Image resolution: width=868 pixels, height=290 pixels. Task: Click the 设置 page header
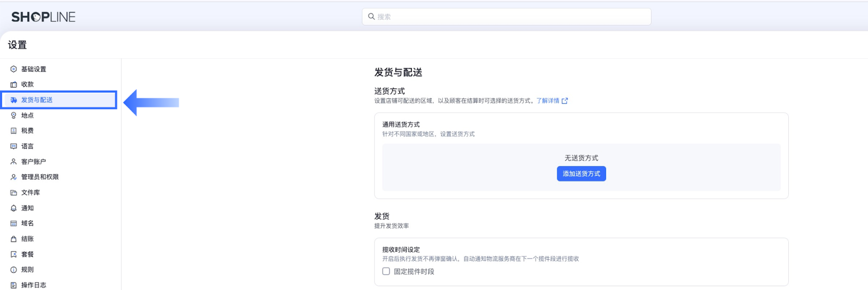click(x=17, y=45)
